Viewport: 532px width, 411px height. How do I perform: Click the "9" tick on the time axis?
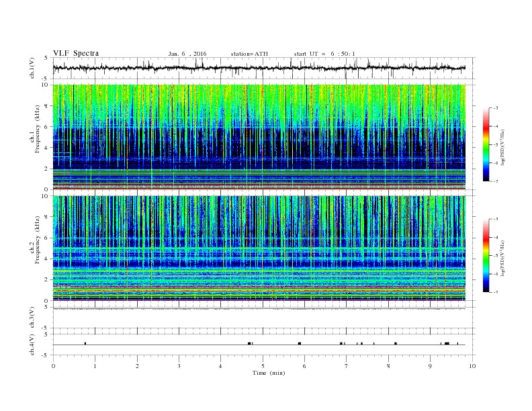tap(430, 366)
